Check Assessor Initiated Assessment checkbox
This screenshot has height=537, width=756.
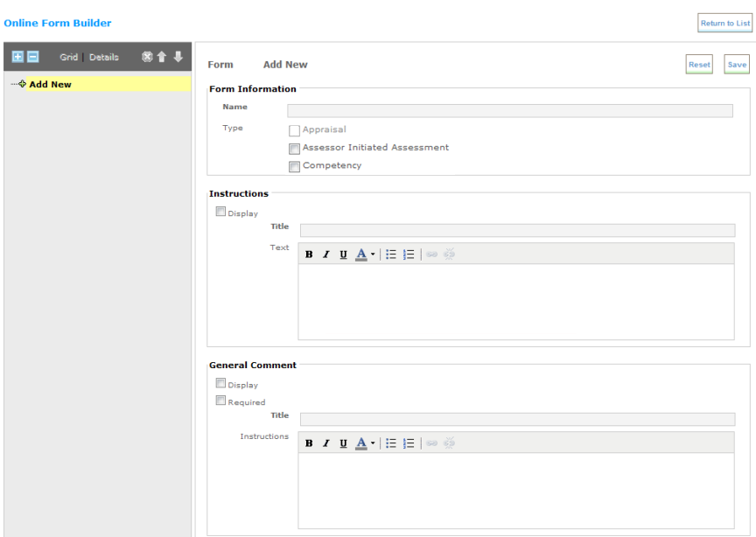coord(294,149)
